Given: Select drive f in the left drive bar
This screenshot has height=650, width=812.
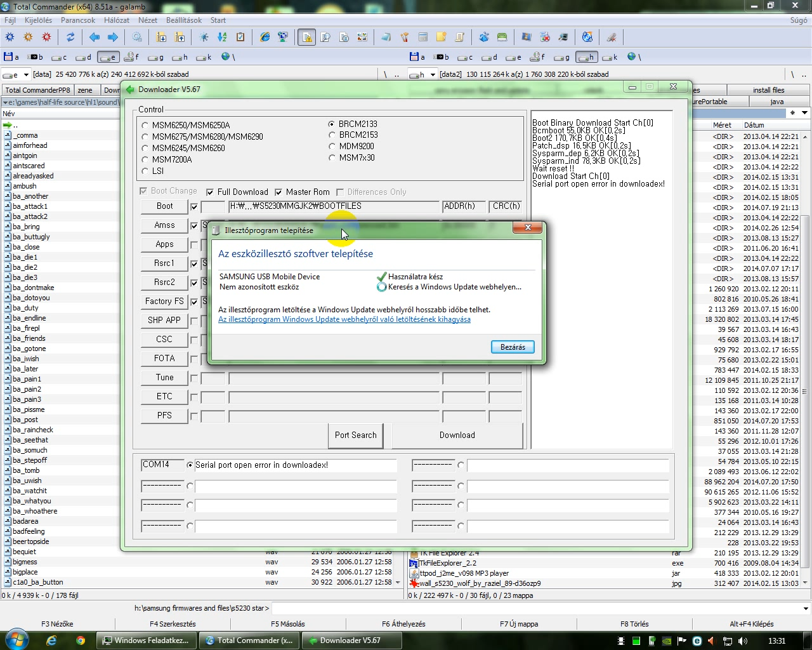Looking at the screenshot, I should coord(132,57).
